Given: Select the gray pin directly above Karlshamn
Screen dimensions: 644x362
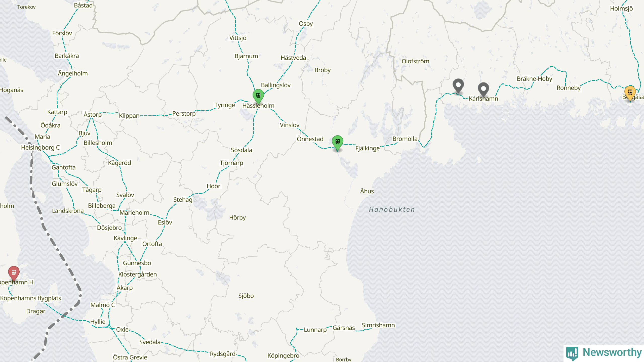Looking at the screenshot, I should click(x=483, y=89).
